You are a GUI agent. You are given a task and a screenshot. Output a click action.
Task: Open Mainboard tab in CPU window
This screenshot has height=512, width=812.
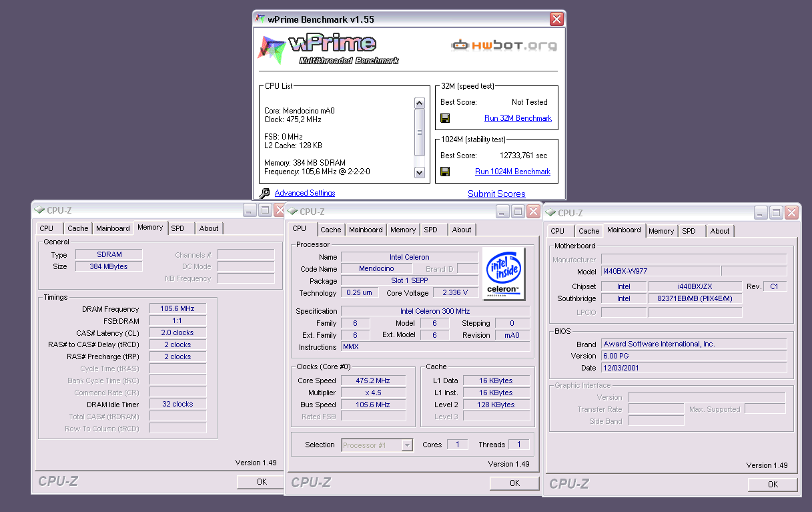click(366, 230)
